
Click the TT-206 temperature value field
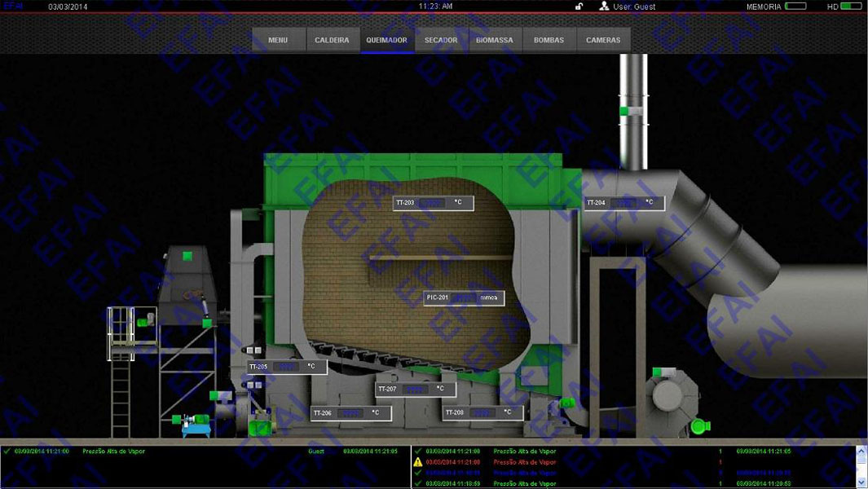[x=350, y=413]
